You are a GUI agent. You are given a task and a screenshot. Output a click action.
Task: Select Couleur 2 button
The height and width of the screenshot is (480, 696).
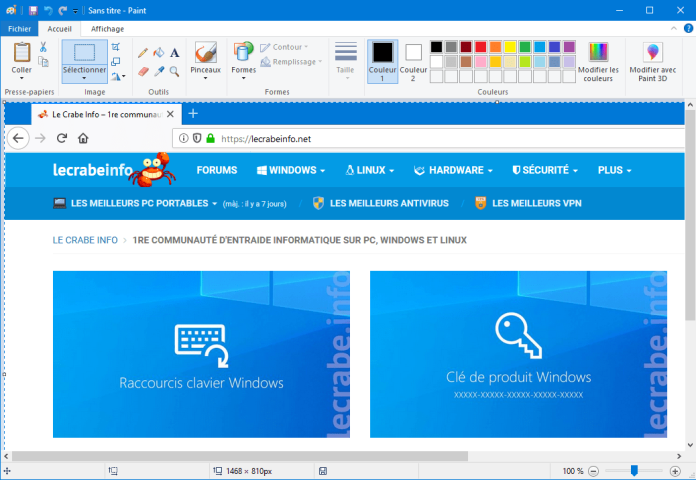tap(413, 61)
